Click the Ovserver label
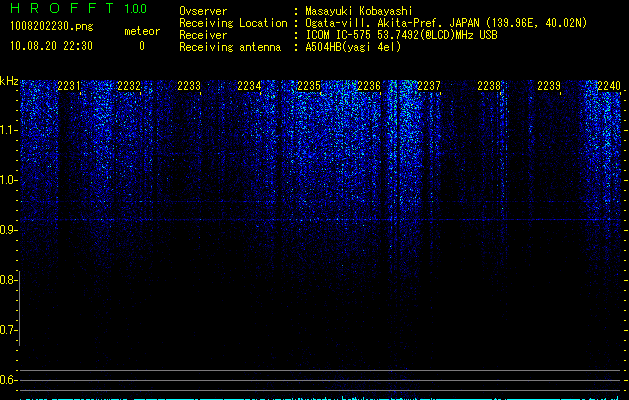Screen dimensions: 629x400 pos(203,11)
